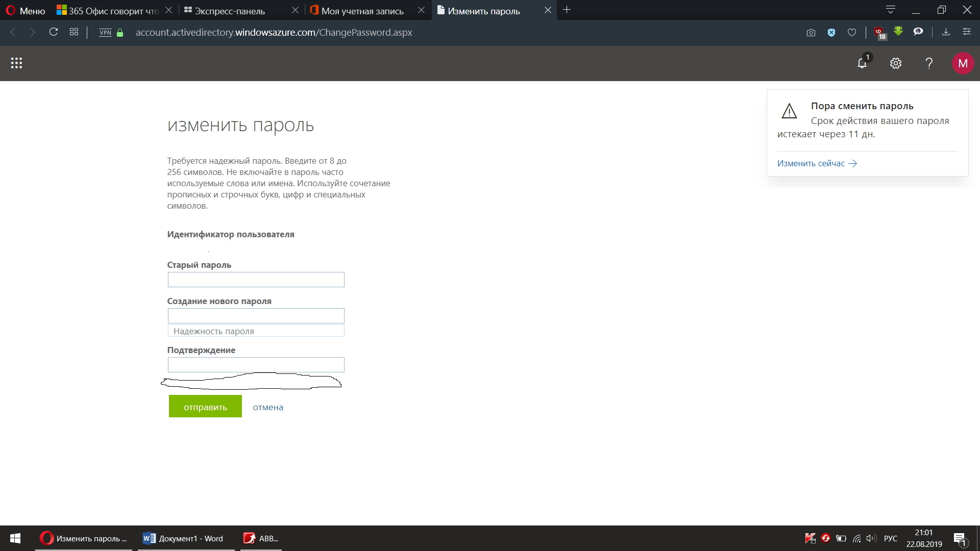Click the snapshot camera icon in address bar
This screenshot has height=551, width=980.
(x=811, y=33)
